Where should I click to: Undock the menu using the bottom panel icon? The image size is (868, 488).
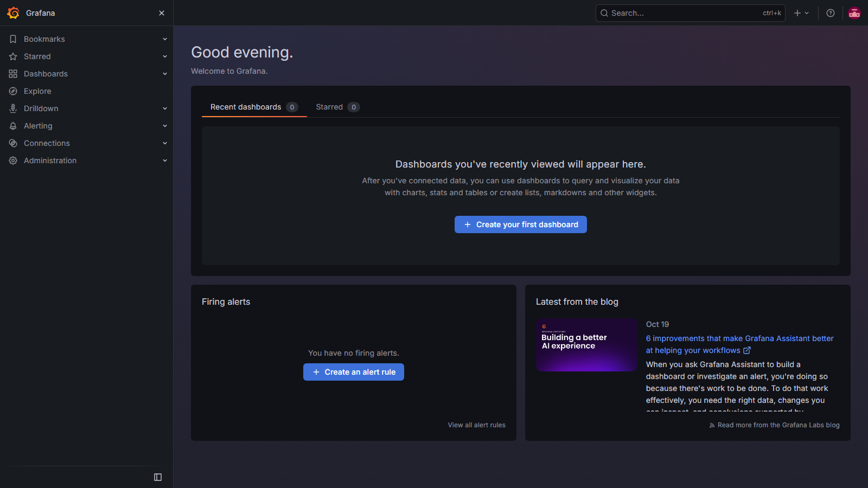click(158, 477)
